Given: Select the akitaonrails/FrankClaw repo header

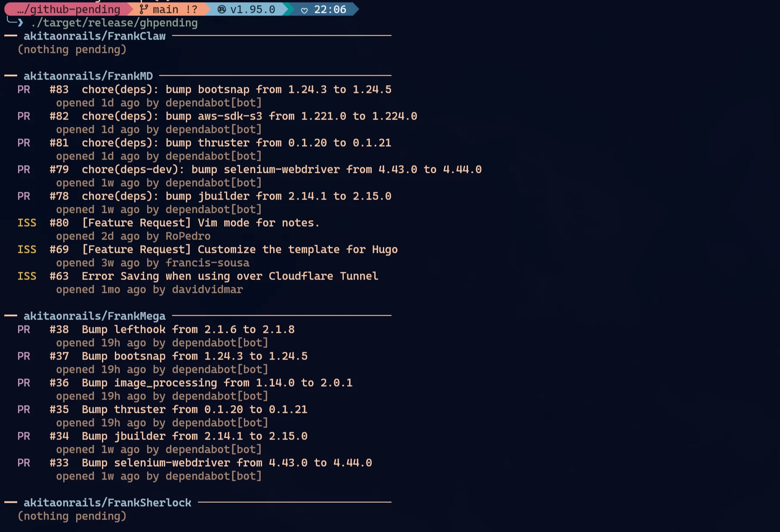Looking at the screenshot, I should pyautogui.click(x=95, y=36).
